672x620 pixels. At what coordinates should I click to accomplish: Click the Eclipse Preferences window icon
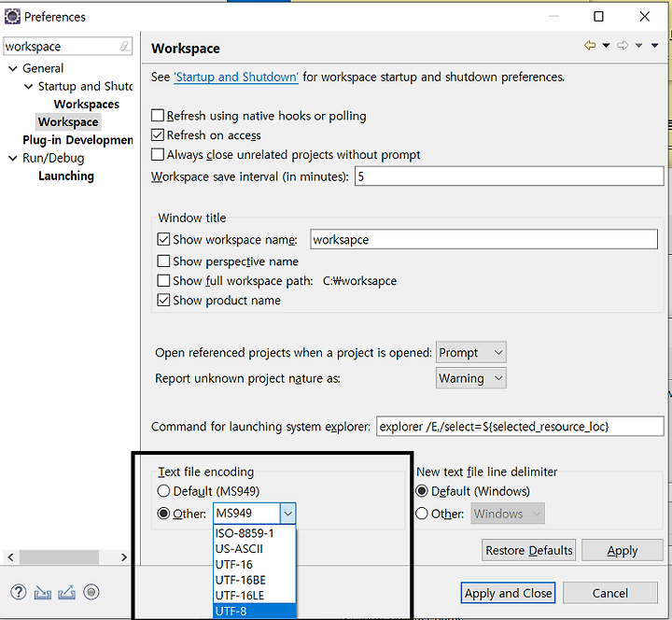[12, 16]
